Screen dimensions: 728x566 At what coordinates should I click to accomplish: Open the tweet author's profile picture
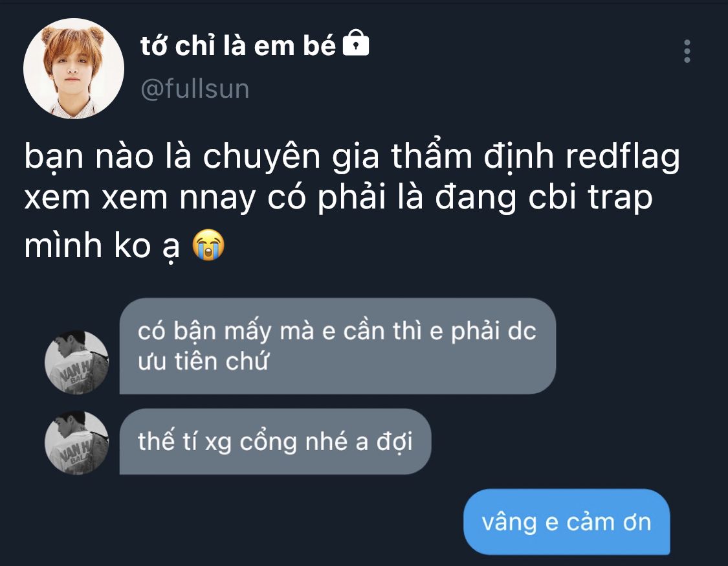[74, 68]
